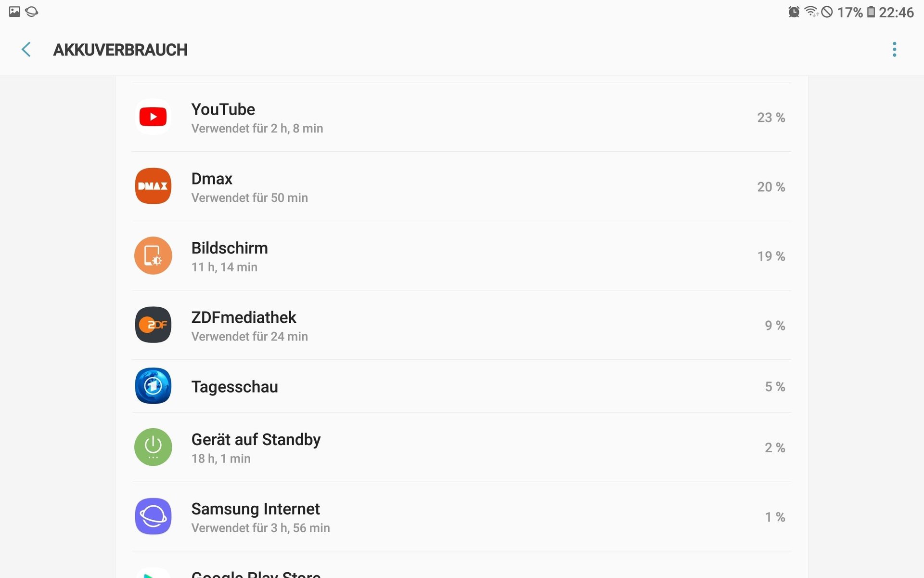This screenshot has height=578, width=924.
Task: Select the ZDFmediathek list entry
Action: click(462, 325)
